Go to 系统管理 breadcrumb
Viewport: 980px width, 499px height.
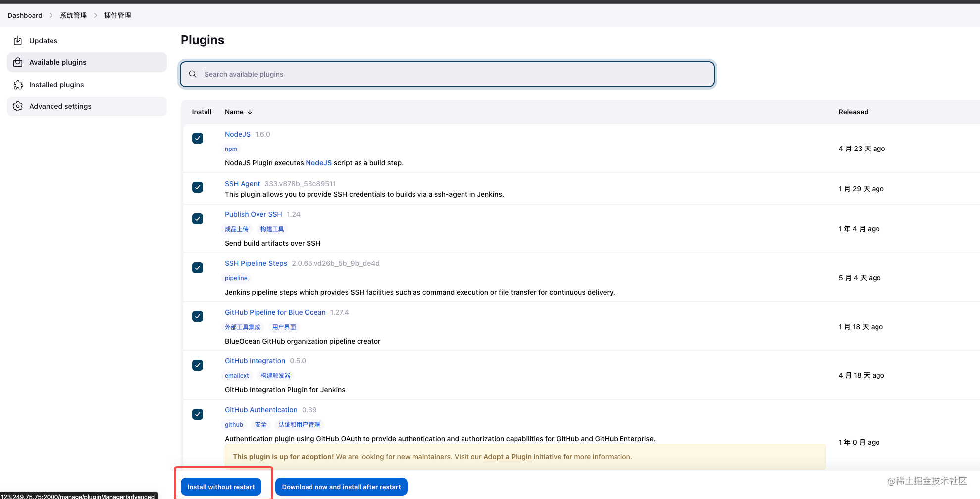point(73,15)
